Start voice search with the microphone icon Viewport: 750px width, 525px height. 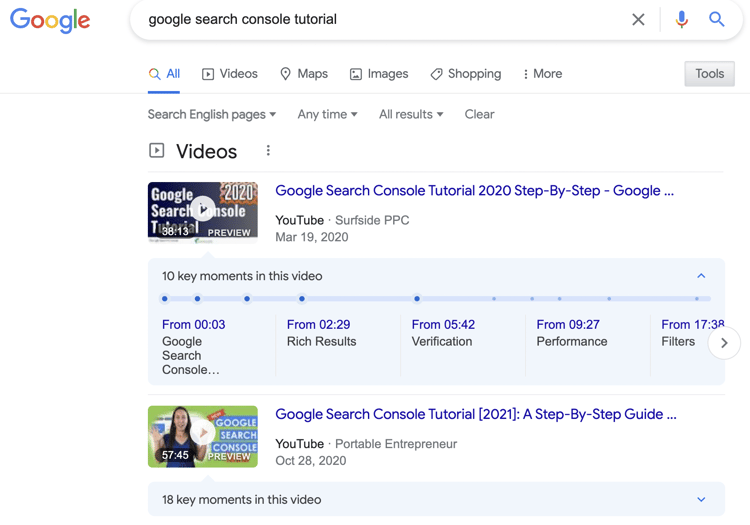682,20
